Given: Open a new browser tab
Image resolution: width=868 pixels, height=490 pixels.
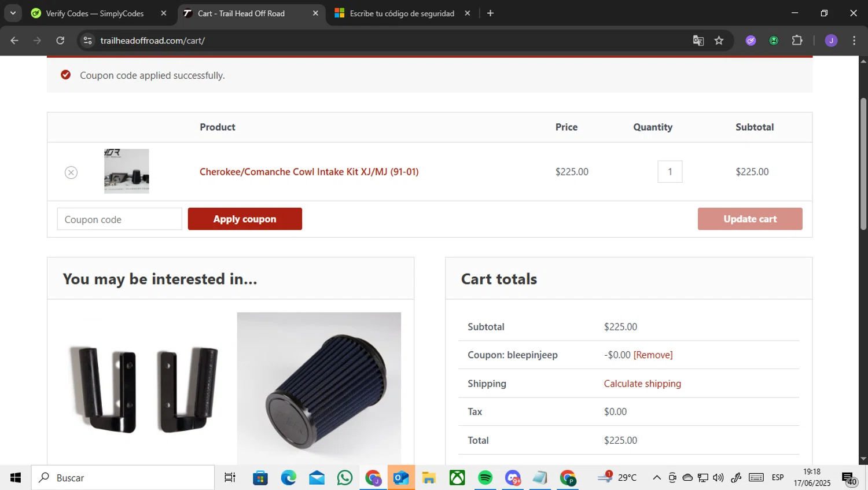Looking at the screenshot, I should tap(490, 13).
